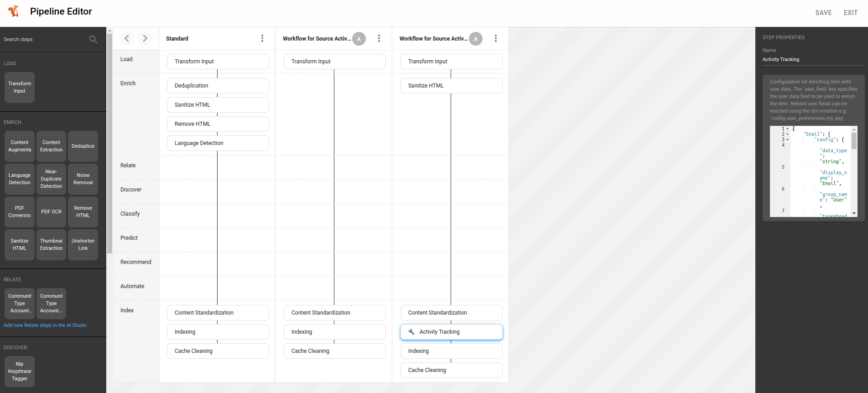Select first Community Type Account tile

coord(20,304)
